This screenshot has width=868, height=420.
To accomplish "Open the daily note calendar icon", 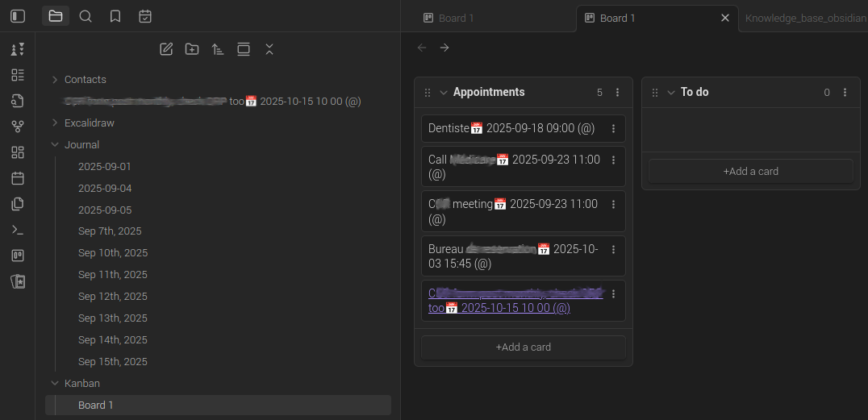I will coord(18,178).
